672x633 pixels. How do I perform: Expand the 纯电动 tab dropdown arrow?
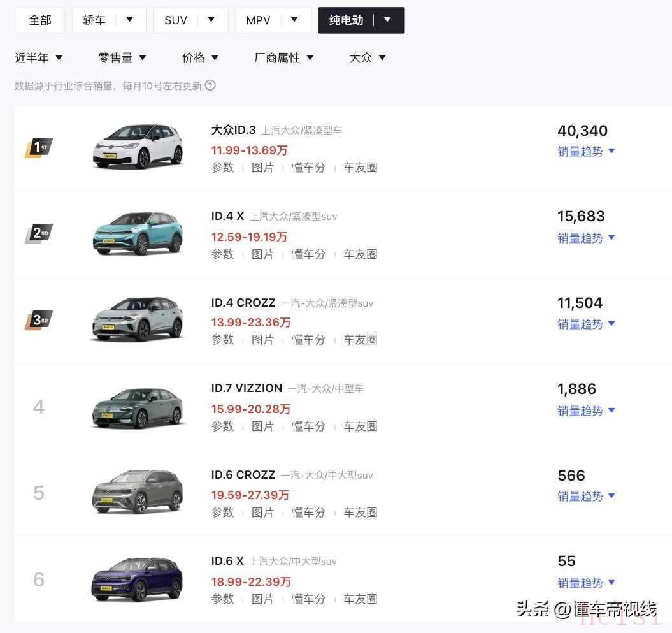[x=388, y=19]
